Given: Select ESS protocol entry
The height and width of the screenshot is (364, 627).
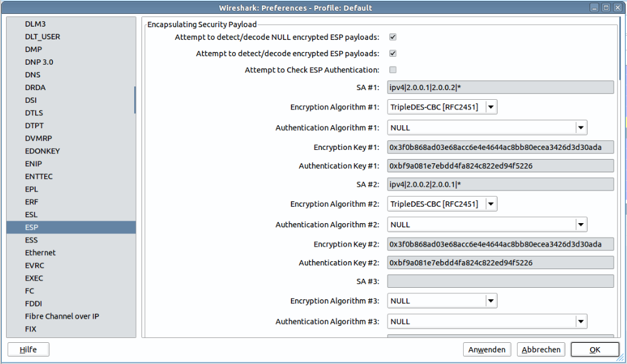Looking at the screenshot, I should click(x=71, y=240).
